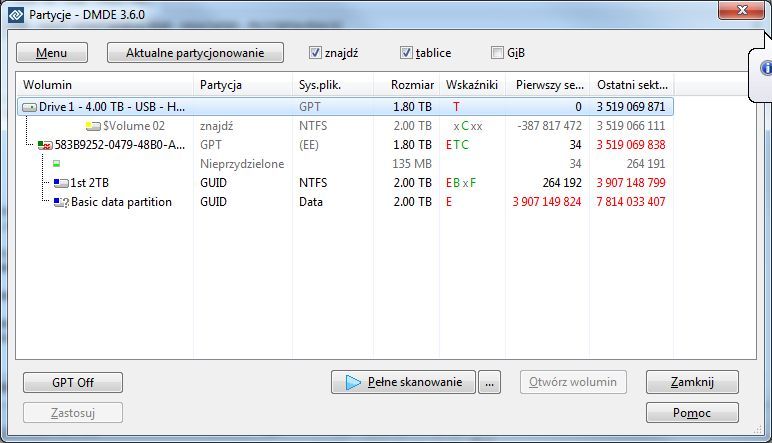Click the resize grip at window corner

coord(758,430)
